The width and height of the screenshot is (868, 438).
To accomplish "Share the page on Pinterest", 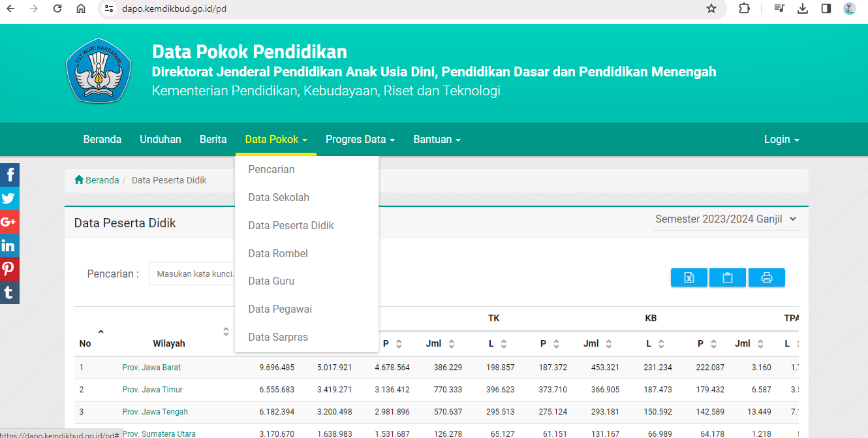I will [x=9, y=268].
